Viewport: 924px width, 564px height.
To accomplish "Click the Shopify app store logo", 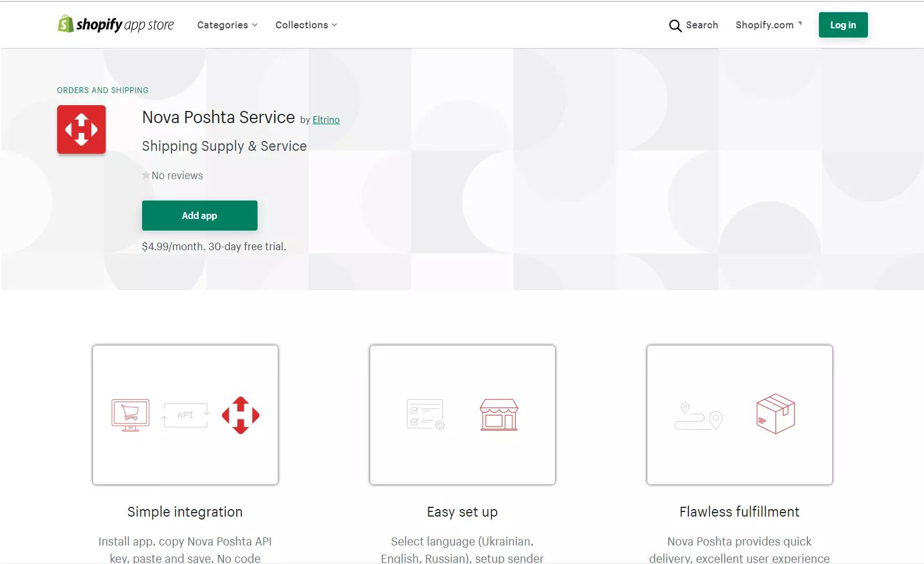I will (115, 24).
